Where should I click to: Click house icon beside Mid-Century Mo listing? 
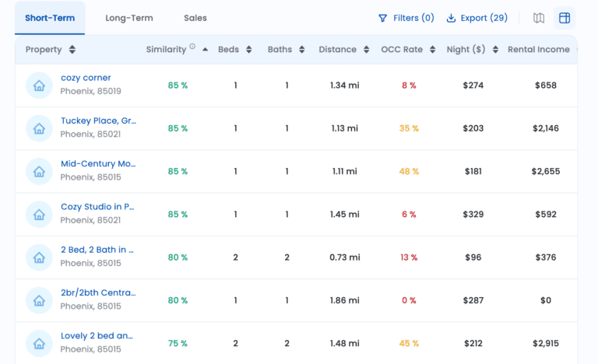pyautogui.click(x=39, y=171)
